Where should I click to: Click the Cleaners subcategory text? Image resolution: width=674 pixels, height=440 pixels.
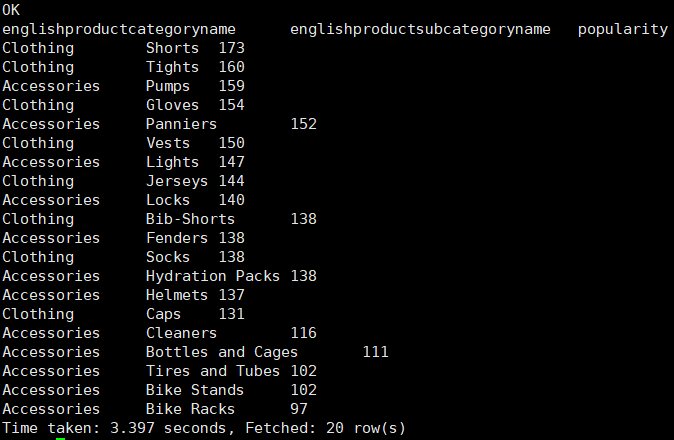[181, 333]
